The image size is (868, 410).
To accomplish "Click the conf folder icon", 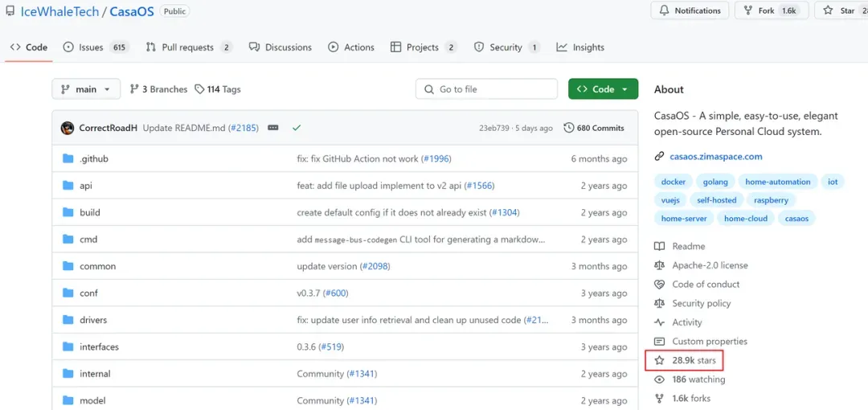I will [68, 293].
